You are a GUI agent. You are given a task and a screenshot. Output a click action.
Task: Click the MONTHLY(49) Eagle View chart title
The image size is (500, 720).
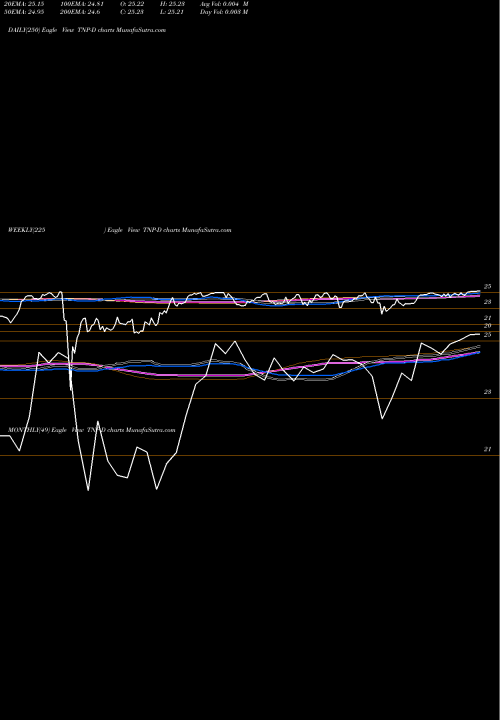[x=91, y=430]
